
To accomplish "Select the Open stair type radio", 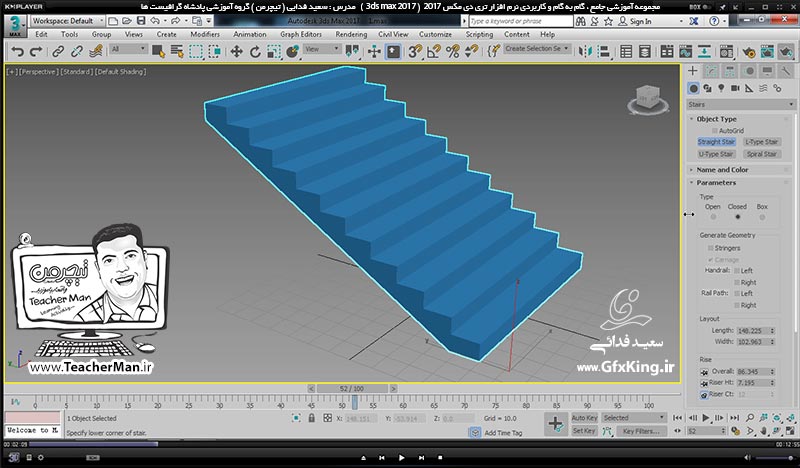I will pos(713,217).
